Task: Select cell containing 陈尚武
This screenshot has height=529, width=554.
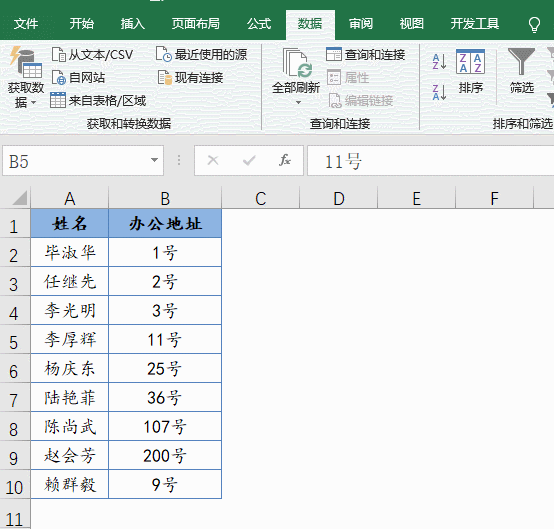Action: [70, 426]
